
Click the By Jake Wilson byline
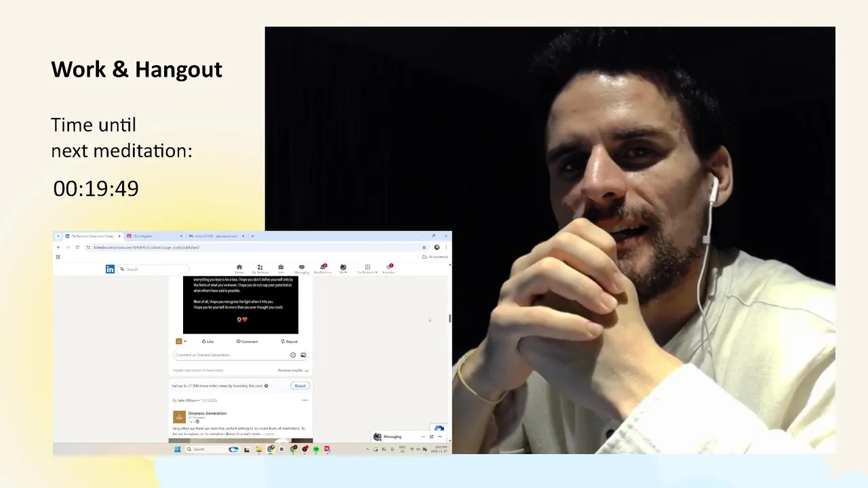(184, 401)
